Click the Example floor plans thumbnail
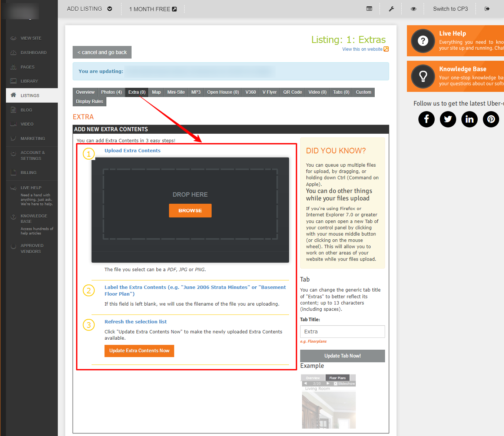Image resolution: width=504 pixels, height=436 pixels. (x=329, y=402)
